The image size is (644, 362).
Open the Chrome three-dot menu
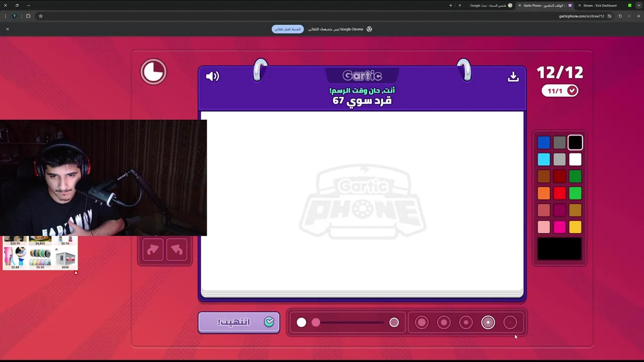[6, 16]
